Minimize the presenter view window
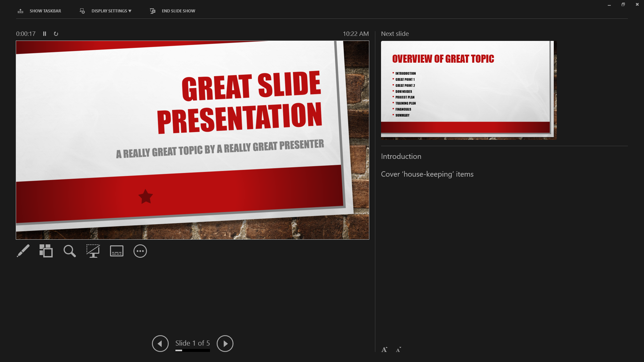The width and height of the screenshot is (644, 362). (x=609, y=5)
